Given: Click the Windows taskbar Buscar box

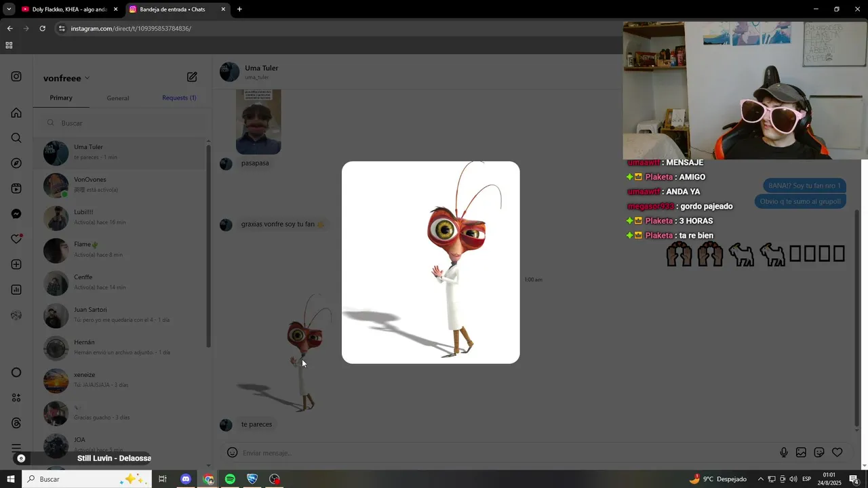Looking at the screenshot, I should pos(86,479).
